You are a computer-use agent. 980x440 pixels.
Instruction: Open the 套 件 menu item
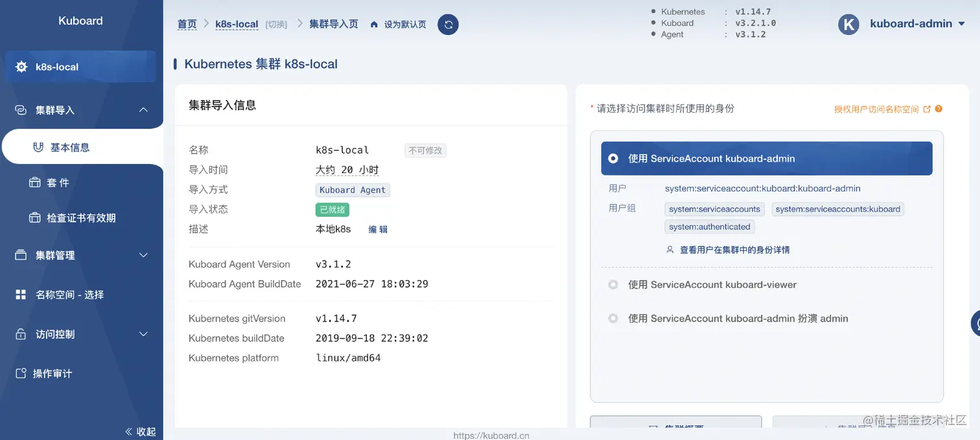[x=82, y=183]
